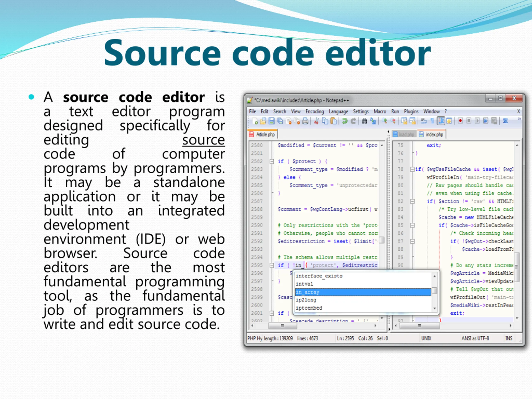
Task: Collapse the code fold at line 82
Action: coord(413,201)
